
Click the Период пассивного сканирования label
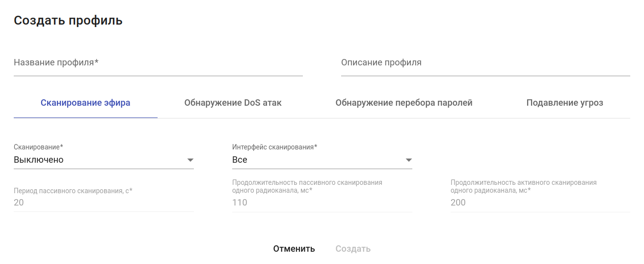pyautogui.click(x=73, y=190)
